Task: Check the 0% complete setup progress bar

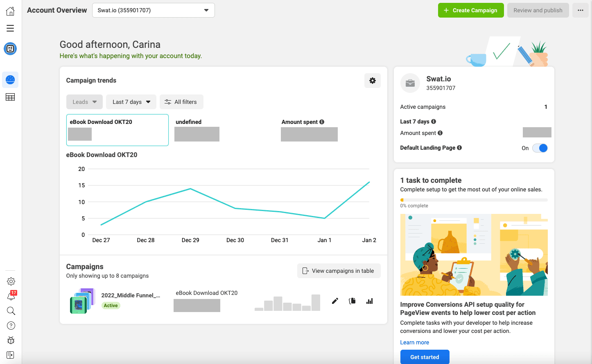Action: (474, 200)
